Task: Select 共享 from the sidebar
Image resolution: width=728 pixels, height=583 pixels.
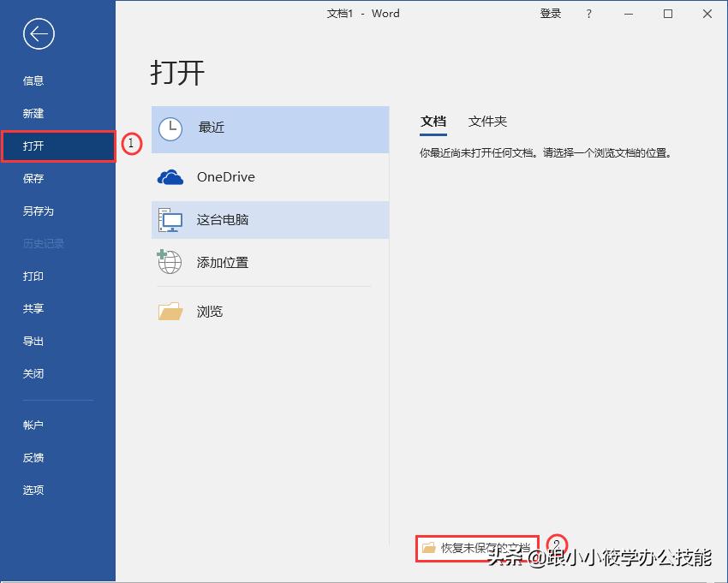Action: pos(33,308)
